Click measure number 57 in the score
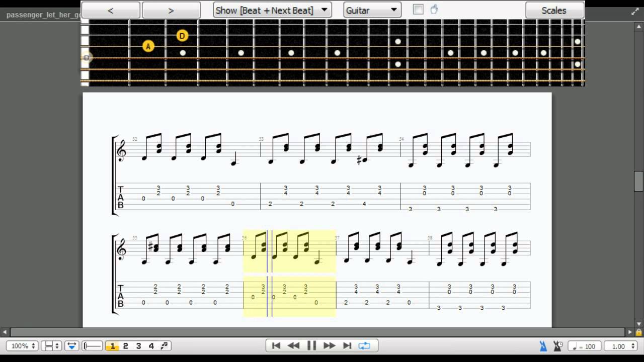 coord(337,238)
